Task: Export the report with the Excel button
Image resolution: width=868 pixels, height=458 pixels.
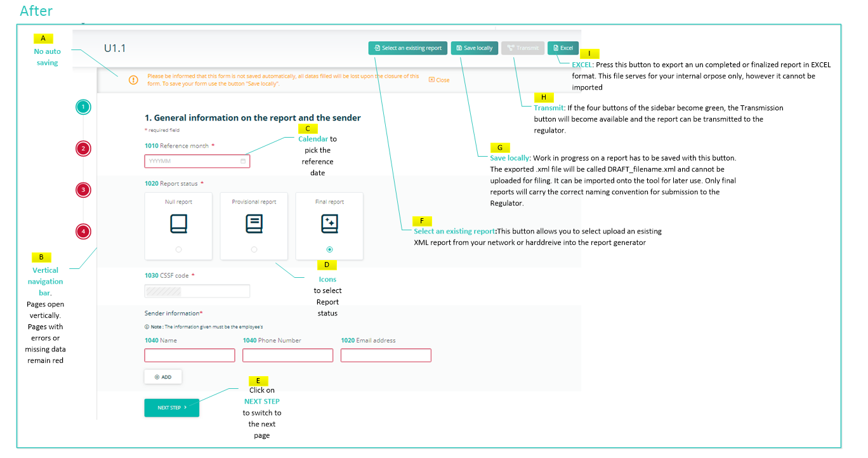Action: pyautogui.click(x=563, y=48)
